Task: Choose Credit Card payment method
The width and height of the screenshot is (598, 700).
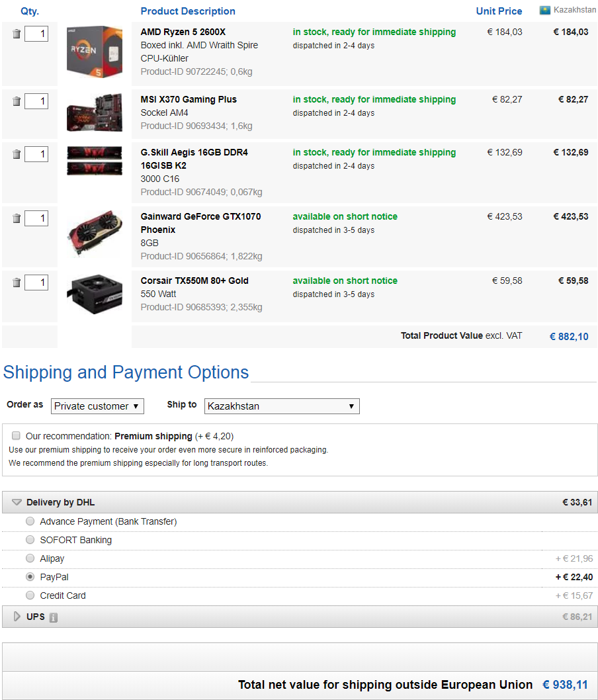Action: (30, 595)
